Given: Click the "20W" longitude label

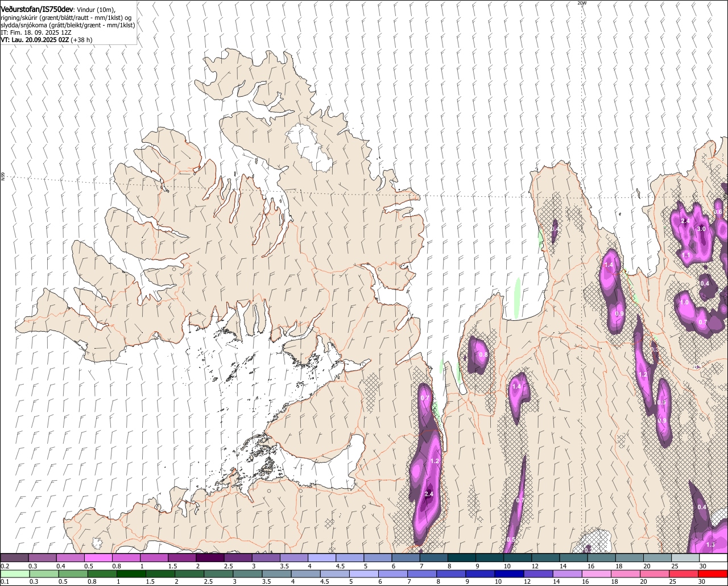Looking at the screenshot, I should point(582,3).
